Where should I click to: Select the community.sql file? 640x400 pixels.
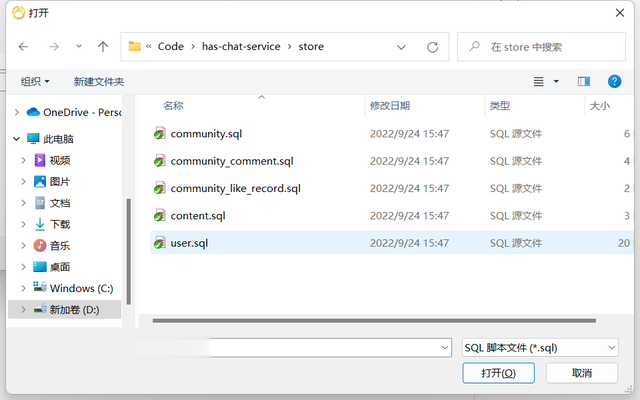tap(206, 134)
